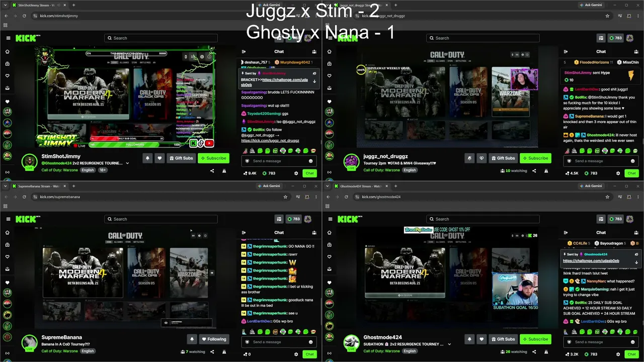The width and height of the screenshot is (644, 362).
Task: Click the Kick logo in Ghostmode424 window
Action: coord(348,219)
